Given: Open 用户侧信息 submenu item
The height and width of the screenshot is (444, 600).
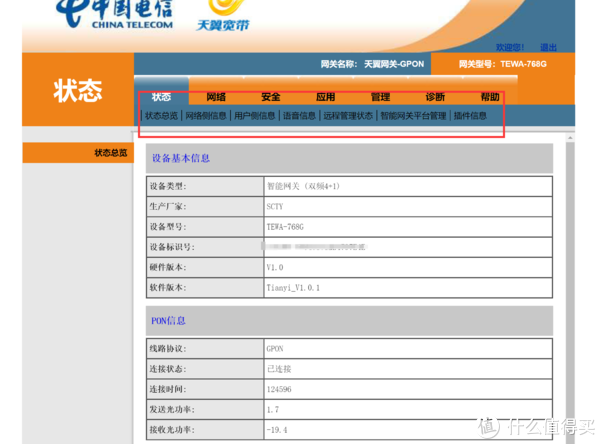Looking at the screenshot, I should click(254, 116).
